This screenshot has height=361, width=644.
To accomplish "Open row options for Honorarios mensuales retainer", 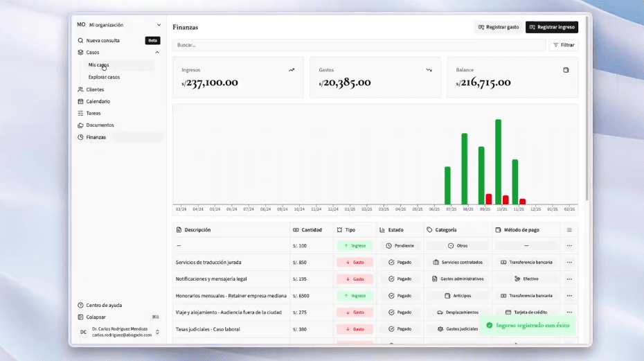I will pyautogui.click(x=569, y=296).
